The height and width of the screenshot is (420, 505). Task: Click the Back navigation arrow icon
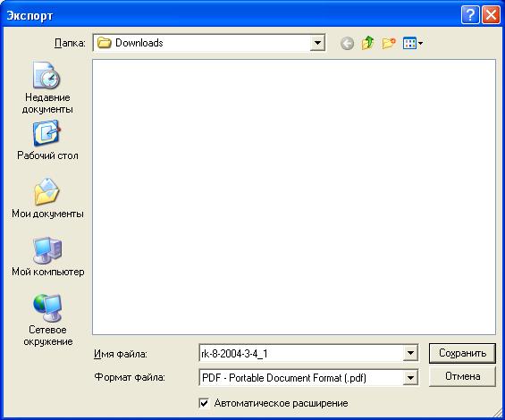click(x=347, y=43)
